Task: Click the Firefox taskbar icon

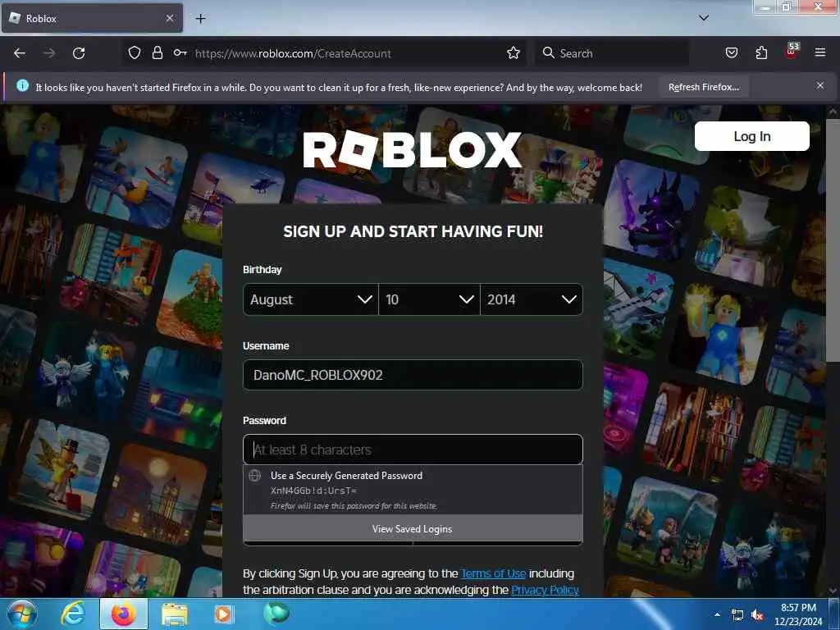Action: 123,614
